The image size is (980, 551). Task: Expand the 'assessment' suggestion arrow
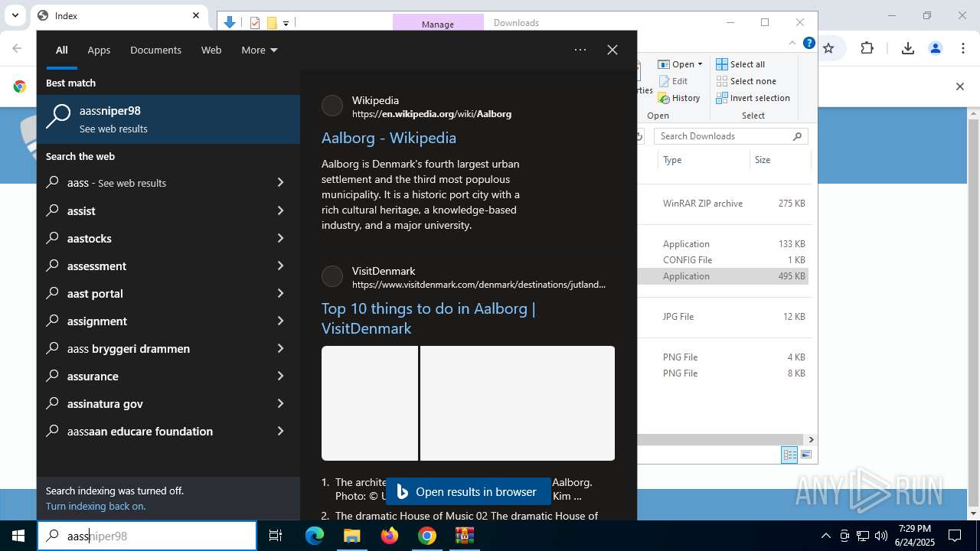click(280, 266)
